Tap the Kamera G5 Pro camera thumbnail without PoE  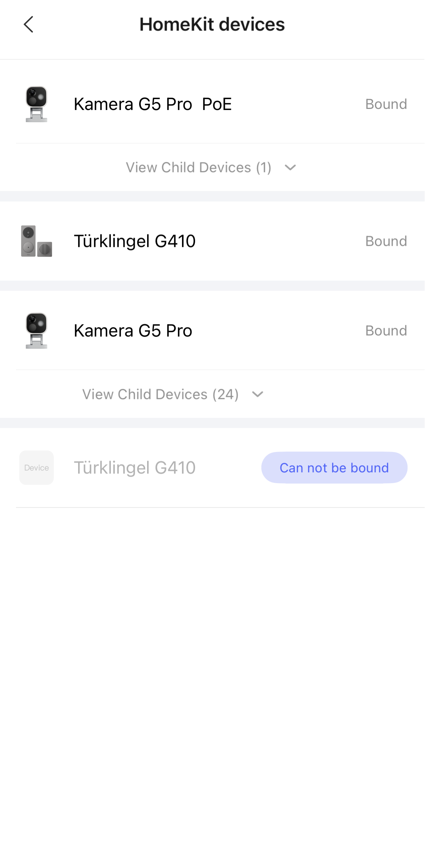36,331
